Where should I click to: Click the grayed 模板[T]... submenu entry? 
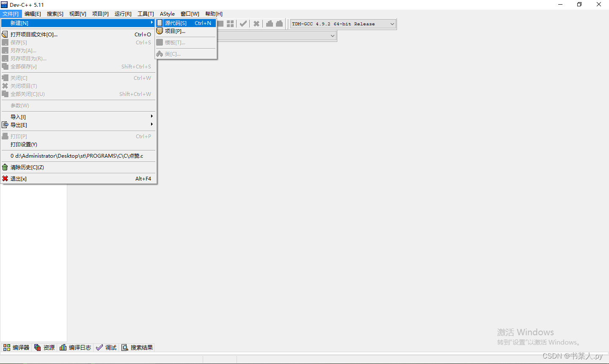186,42
